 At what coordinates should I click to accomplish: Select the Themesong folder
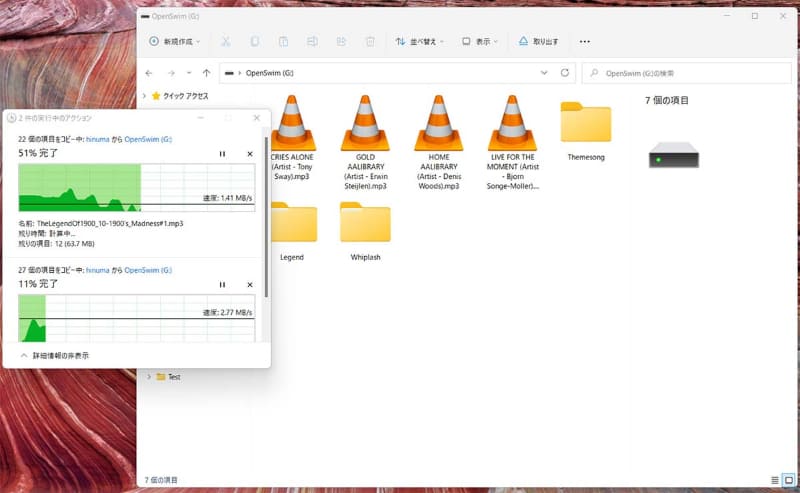pos(586,131)
